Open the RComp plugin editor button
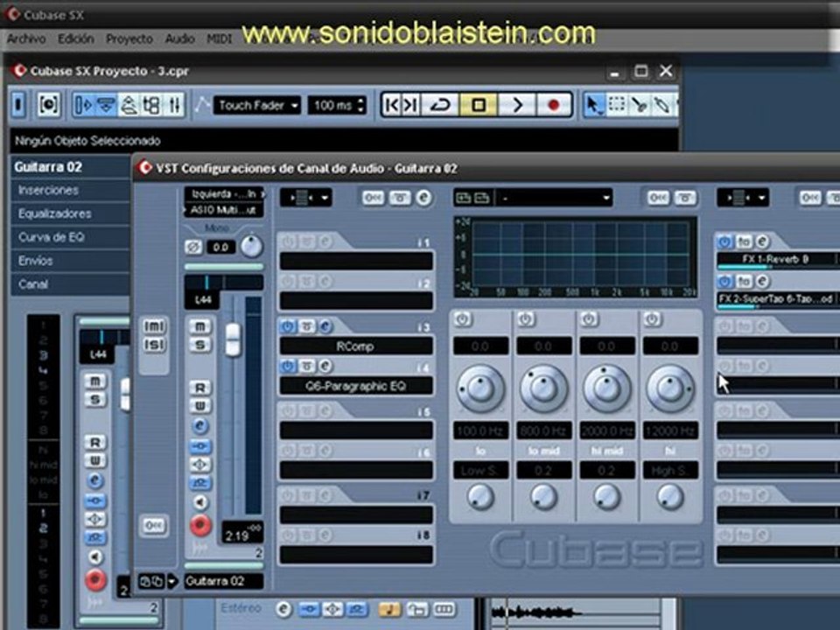Screen dimensions: 840x630 (325, 326)
